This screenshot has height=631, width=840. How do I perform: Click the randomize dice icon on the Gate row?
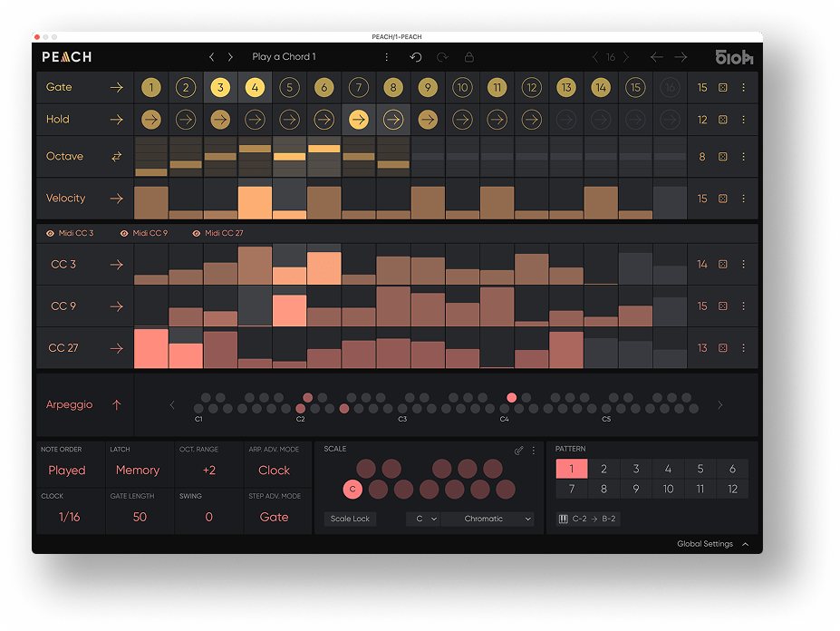(721, 87)
